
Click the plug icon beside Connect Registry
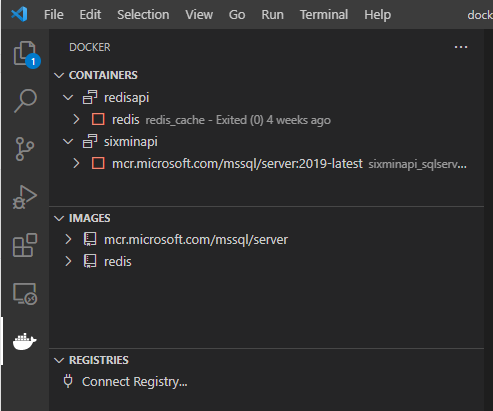click(x=68, y=381)
